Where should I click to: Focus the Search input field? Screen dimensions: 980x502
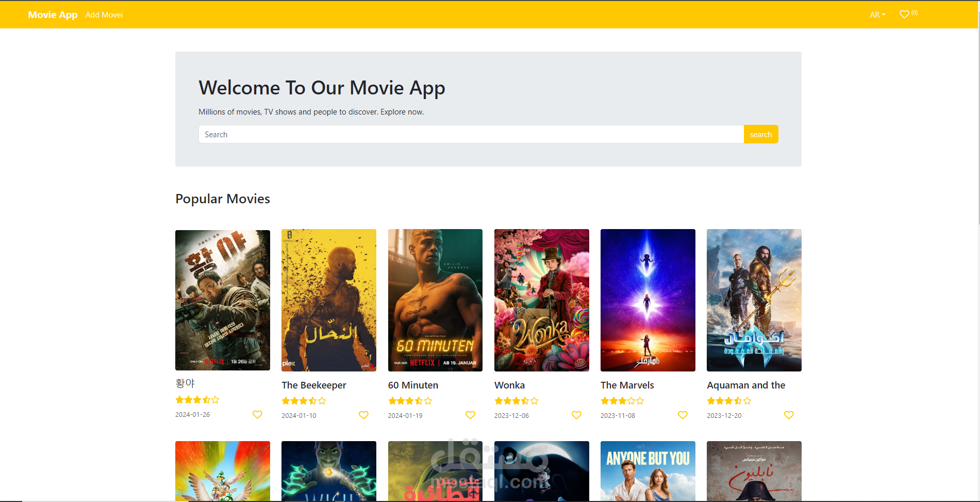point(471,134)
